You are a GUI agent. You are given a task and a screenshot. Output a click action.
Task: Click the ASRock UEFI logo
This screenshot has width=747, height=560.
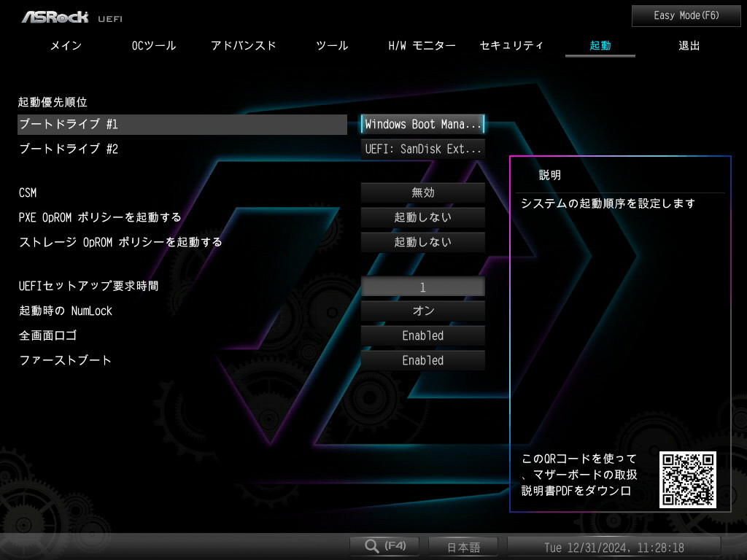(72, 17)
